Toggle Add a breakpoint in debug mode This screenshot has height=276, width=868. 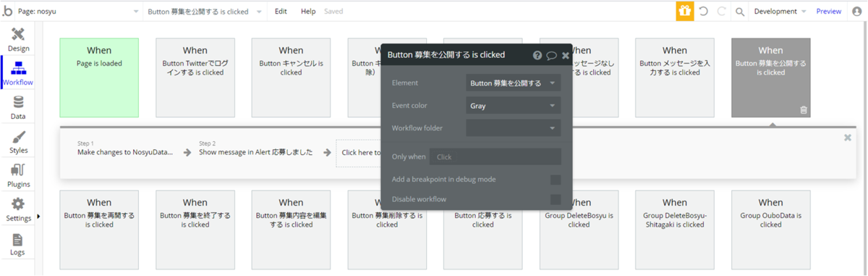(556, 180)
